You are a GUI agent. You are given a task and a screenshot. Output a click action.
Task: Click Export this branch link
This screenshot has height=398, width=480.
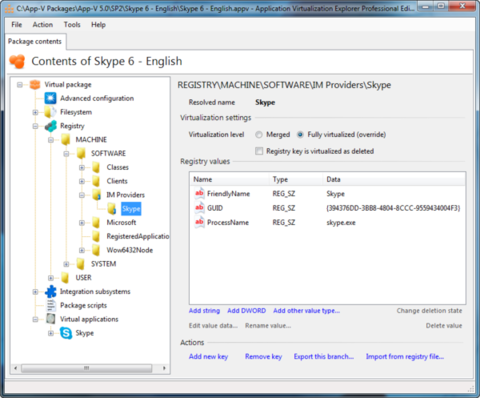coord(324,357)
